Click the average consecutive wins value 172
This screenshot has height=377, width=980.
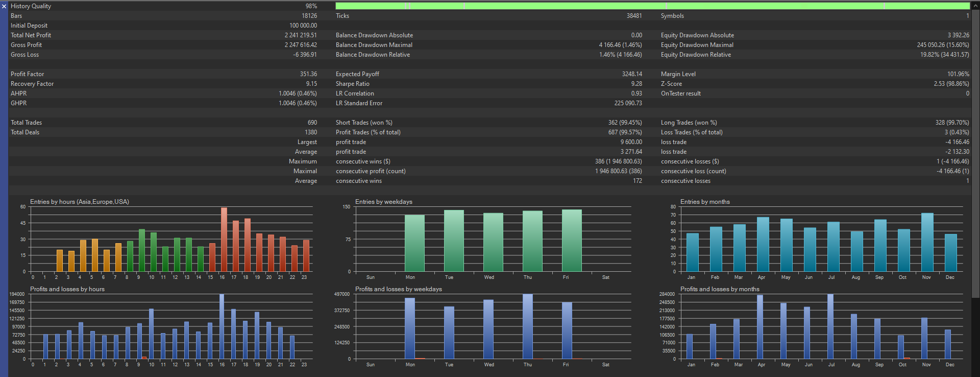click(x=638, y=181)
